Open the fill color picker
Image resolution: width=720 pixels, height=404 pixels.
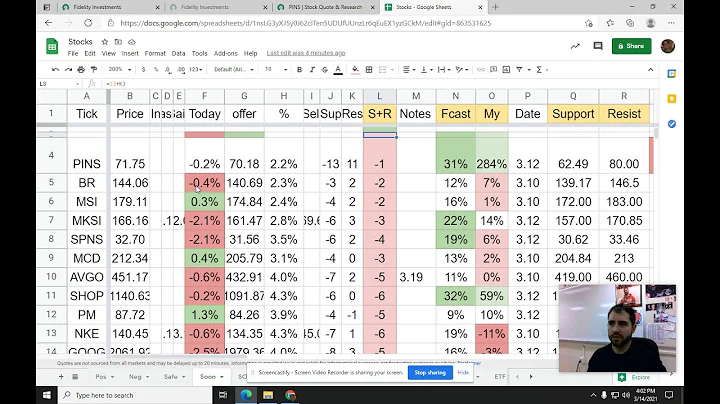tap(355, 70)
